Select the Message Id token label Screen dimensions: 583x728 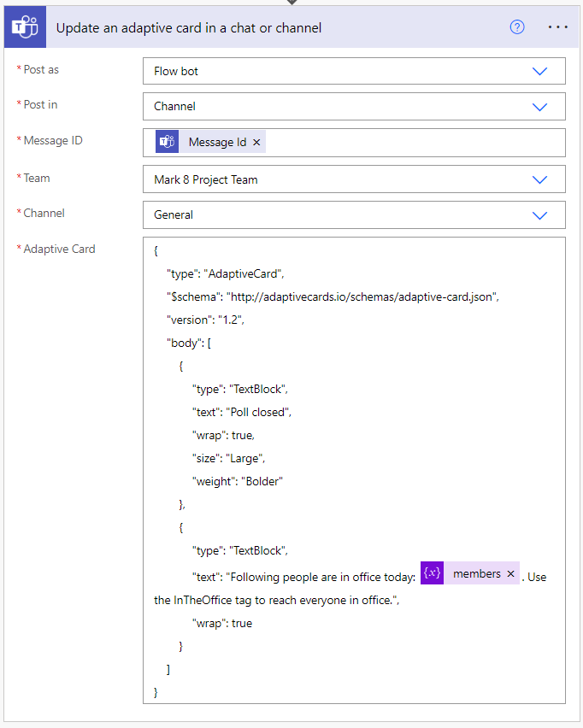[217, 143]
